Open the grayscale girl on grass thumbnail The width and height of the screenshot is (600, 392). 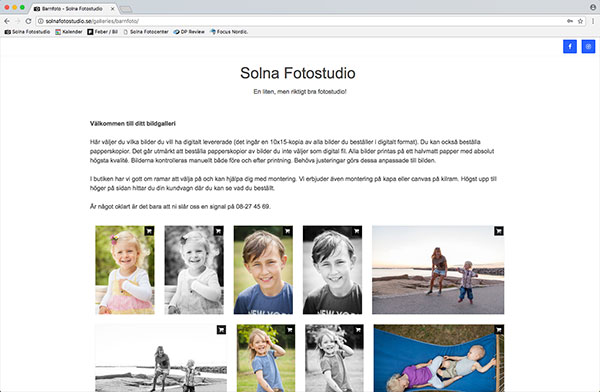coord(334,358)
